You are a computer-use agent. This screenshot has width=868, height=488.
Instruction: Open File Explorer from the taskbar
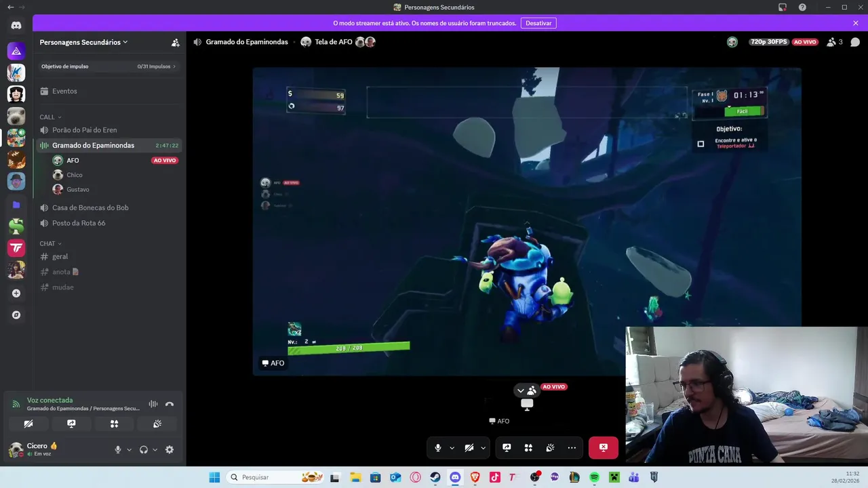(355, 477)
